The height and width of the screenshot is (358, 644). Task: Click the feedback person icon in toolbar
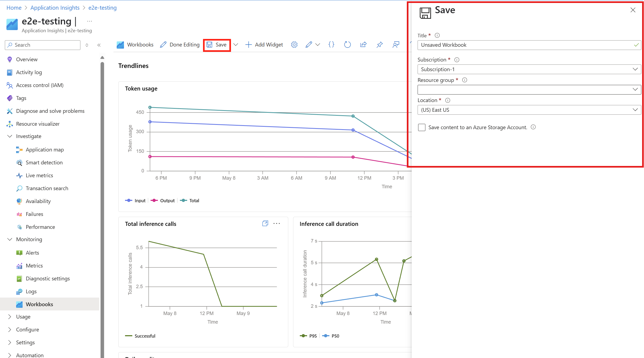click(x=396, y=45)
